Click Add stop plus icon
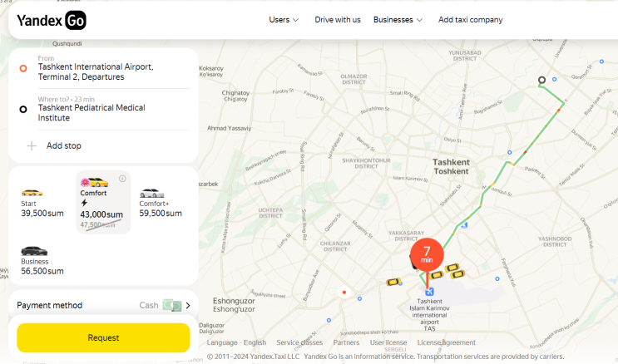 pos(32,145)
